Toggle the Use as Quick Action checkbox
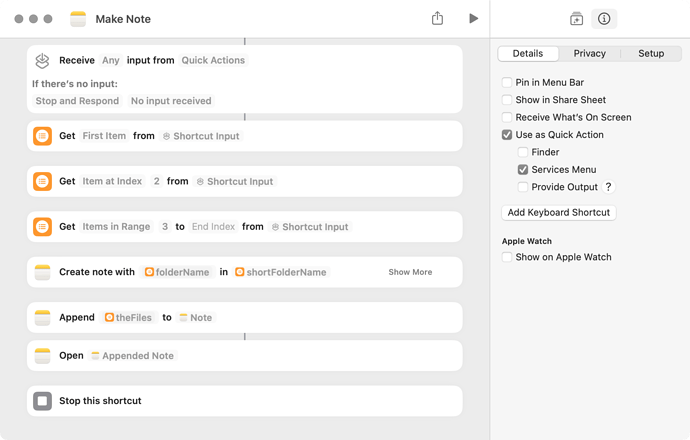The width and height of the screenshot is (690, 440). (508, 135)
